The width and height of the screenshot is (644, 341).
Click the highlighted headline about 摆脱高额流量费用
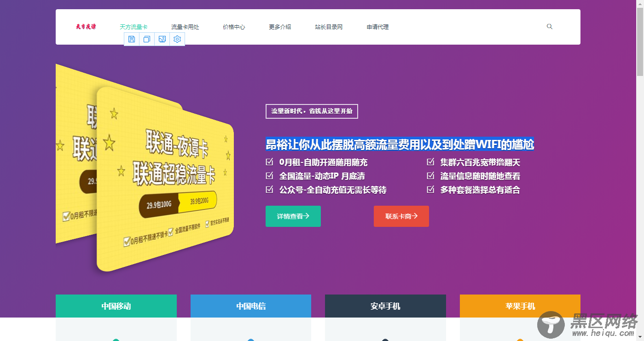(400, 144)
